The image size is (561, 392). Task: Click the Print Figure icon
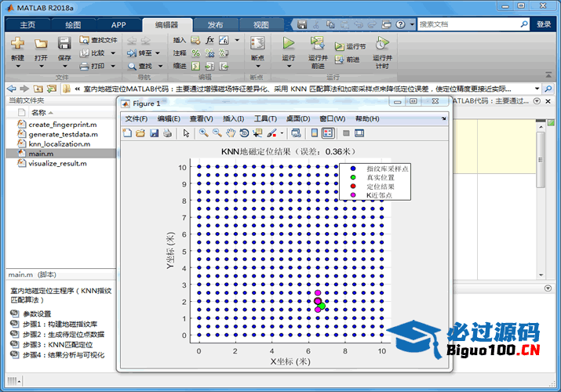[166, 133]
